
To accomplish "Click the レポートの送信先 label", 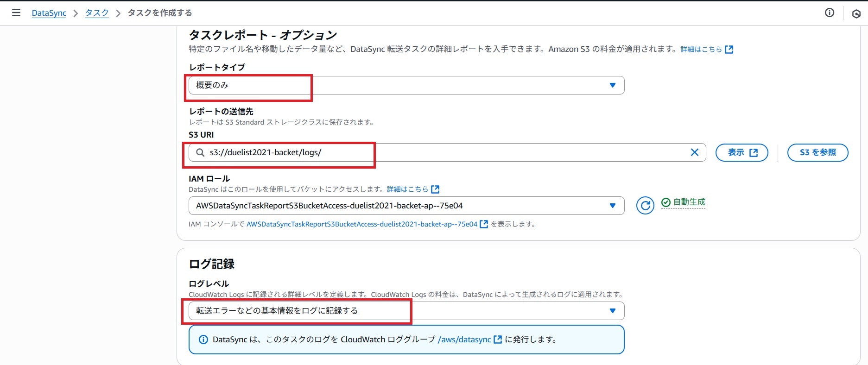I will (x=221, y=112).
